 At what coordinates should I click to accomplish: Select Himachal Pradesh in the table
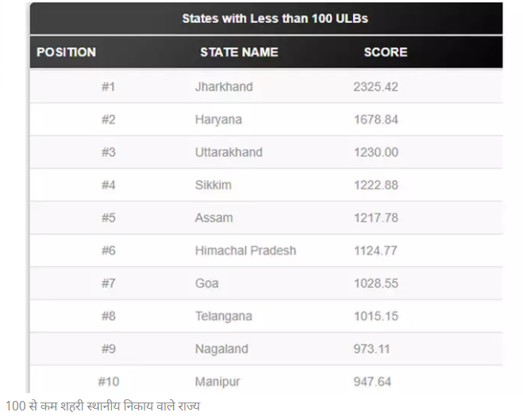coord(245,251)
